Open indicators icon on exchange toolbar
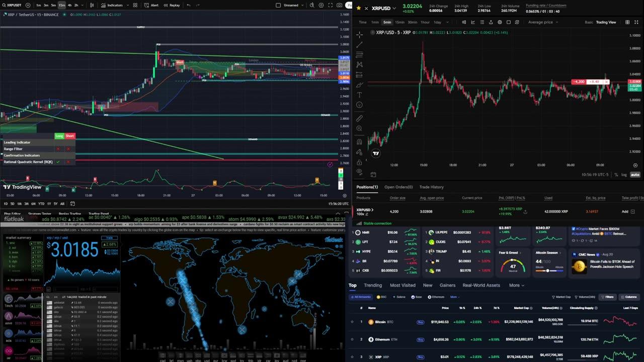Screen dimensions: 644x362 pyautogui.click(x=472, y=22)
